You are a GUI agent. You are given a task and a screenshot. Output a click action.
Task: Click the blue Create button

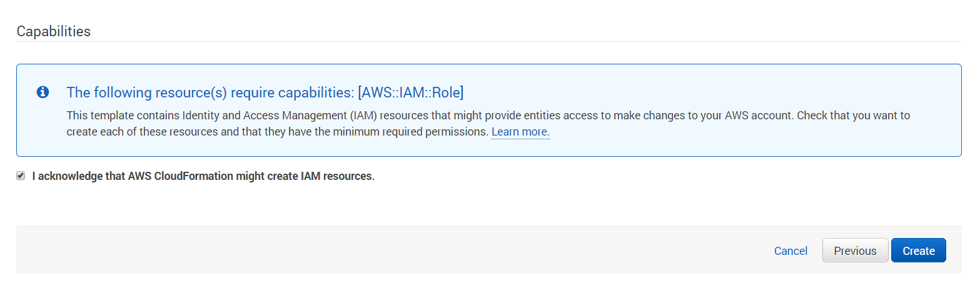pyautogui.click(x=918, y=251)
